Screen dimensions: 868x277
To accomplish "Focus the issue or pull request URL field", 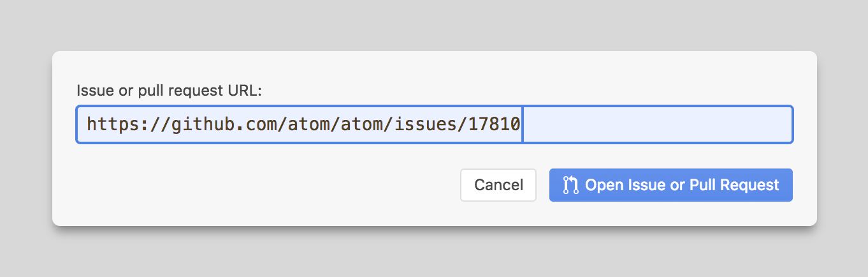I will [435, 124].
